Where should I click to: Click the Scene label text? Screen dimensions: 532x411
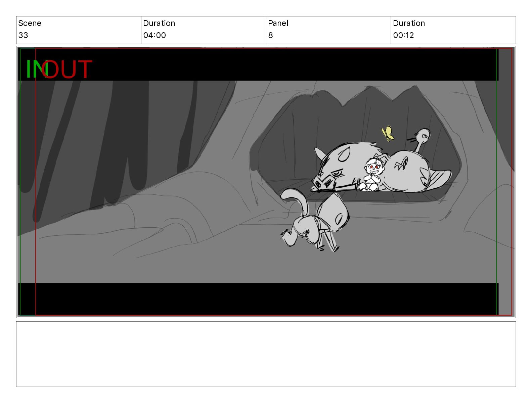pos(30,23)
